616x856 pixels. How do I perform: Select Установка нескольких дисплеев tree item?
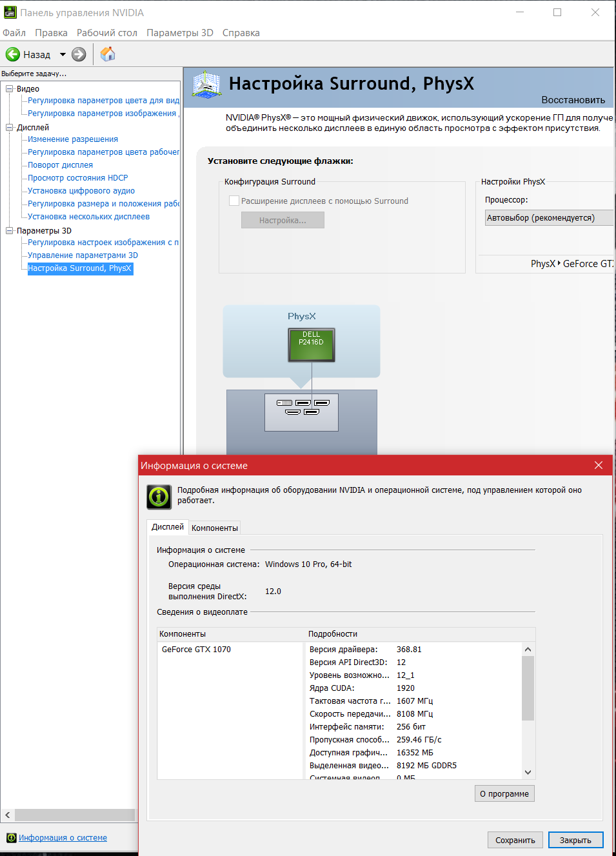88,217
